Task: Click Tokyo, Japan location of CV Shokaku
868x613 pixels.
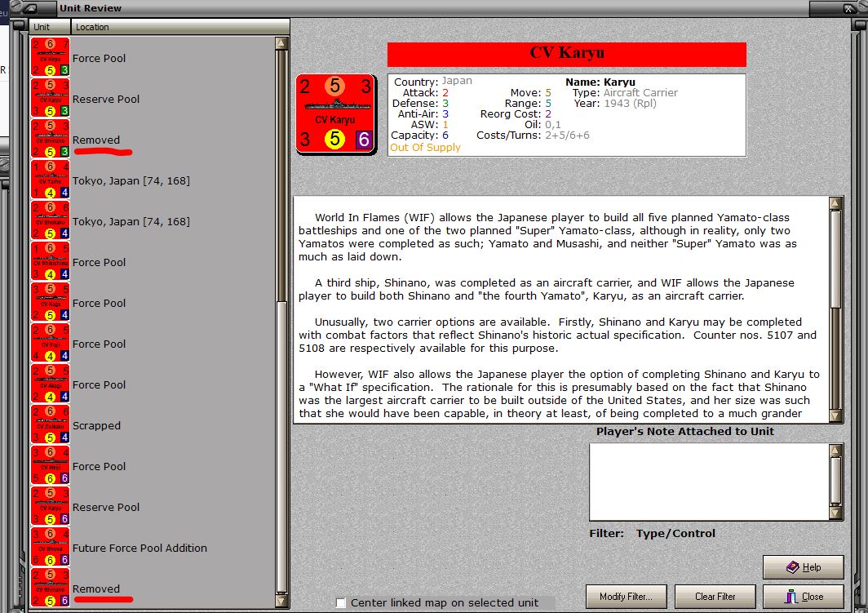Action: (x=131, y=221)
